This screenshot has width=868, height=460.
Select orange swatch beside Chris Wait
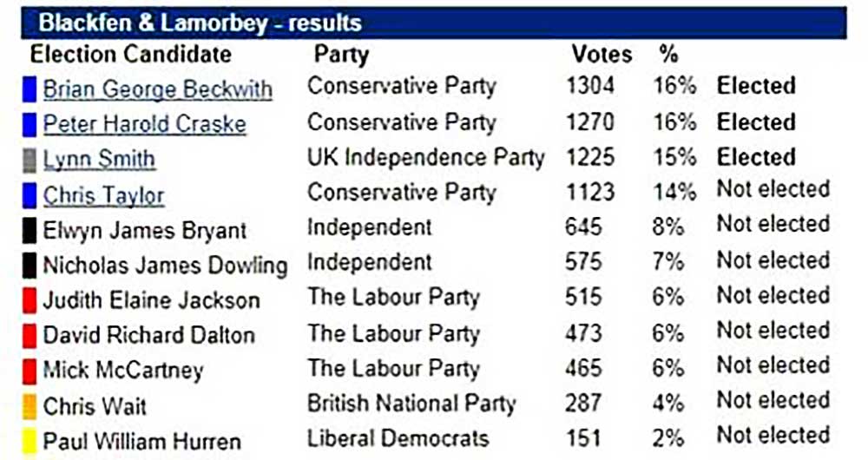point(30,405)
